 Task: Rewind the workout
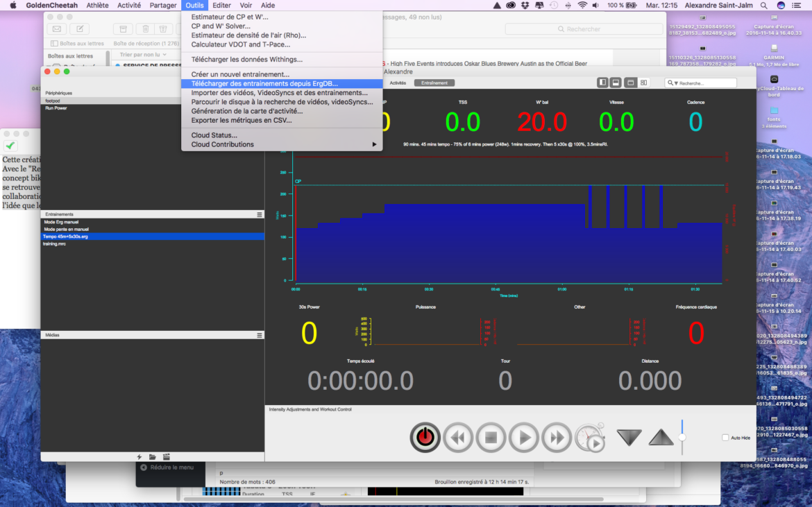click(458, 438)
